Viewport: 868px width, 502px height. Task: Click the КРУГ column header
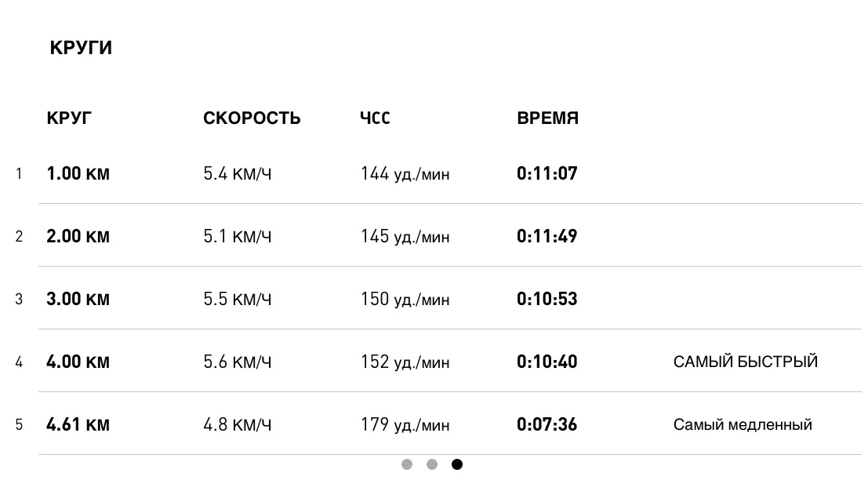(69, 118)
